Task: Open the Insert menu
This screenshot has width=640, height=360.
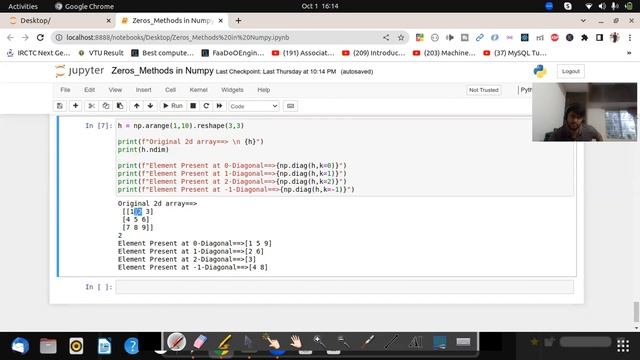Action: tap(143, 90)
